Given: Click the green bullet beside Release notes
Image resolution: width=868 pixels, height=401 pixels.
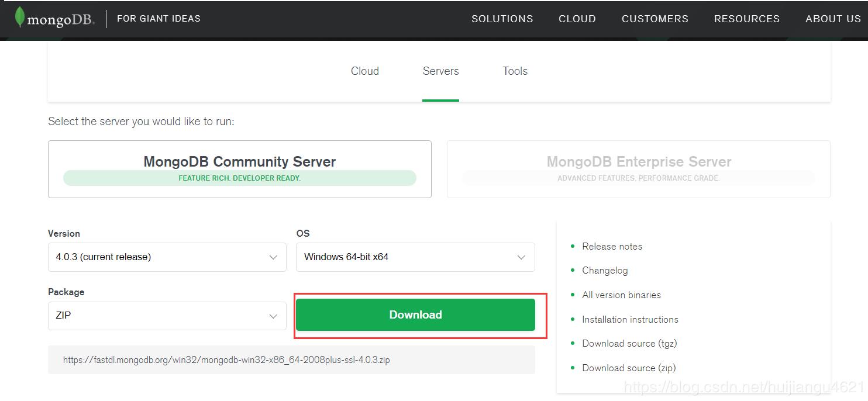Looking at the screenshot, I should click(x=573, y=246).
